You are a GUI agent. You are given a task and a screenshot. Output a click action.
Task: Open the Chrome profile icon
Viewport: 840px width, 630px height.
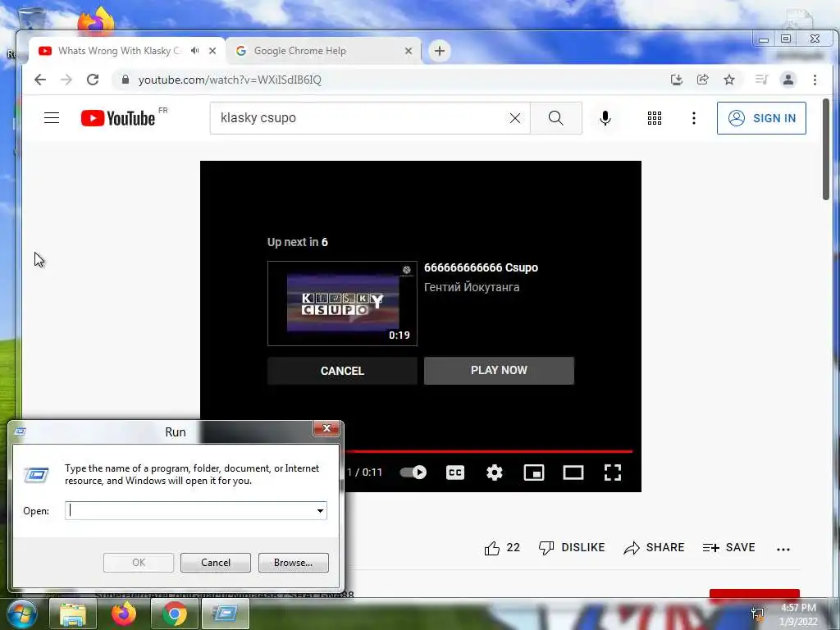pyautogui.click(x=788, y=80)
